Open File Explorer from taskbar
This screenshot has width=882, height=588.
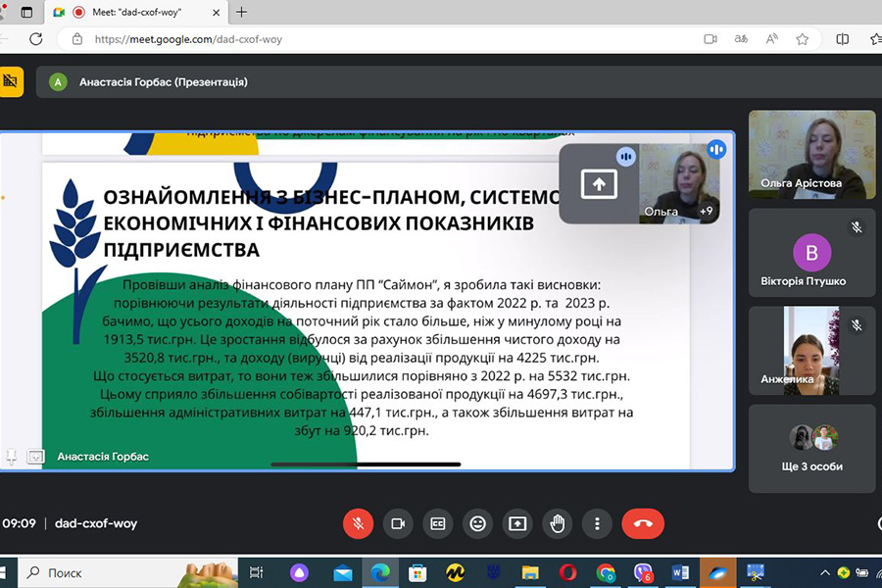530,572
